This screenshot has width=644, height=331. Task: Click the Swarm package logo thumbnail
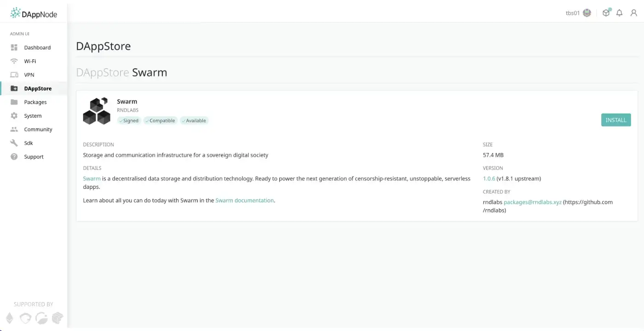click(97, 111)
